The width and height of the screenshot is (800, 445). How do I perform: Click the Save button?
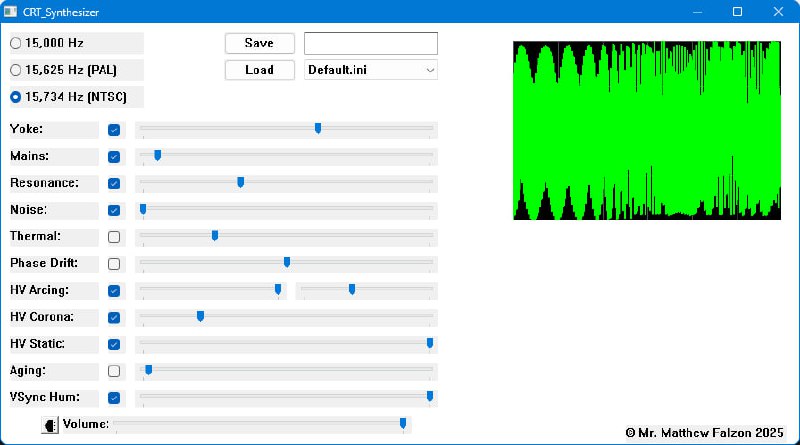click(260, 43)
